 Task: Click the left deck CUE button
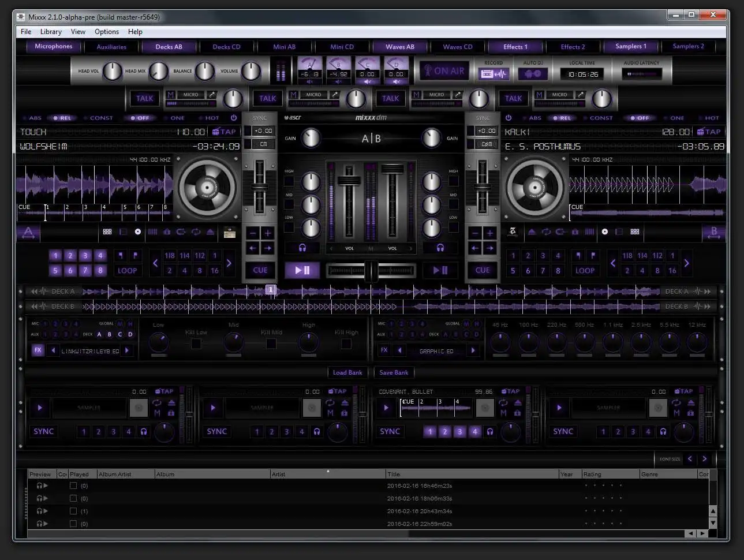click(x=260, y=270)
